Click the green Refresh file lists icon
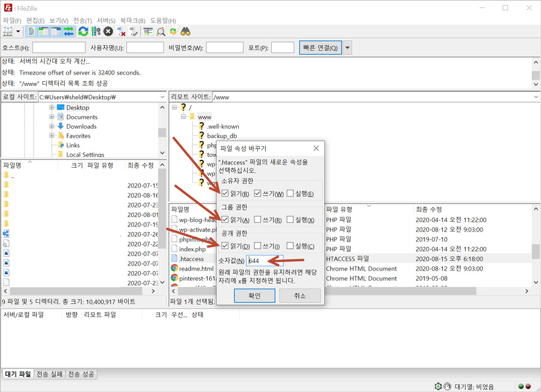The width and height of the screenshot is (541, 392). pyautogui.click(x=83, y=31)
